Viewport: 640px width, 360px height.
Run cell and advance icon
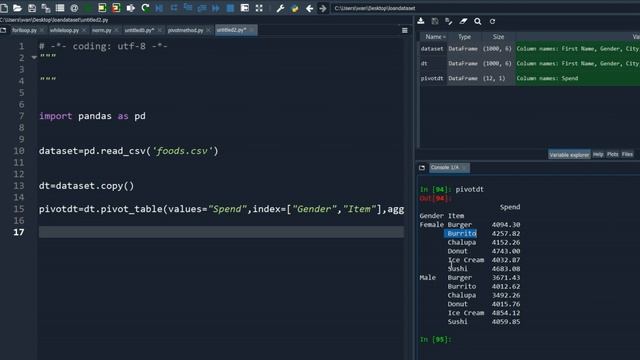(x=116, y=8)
